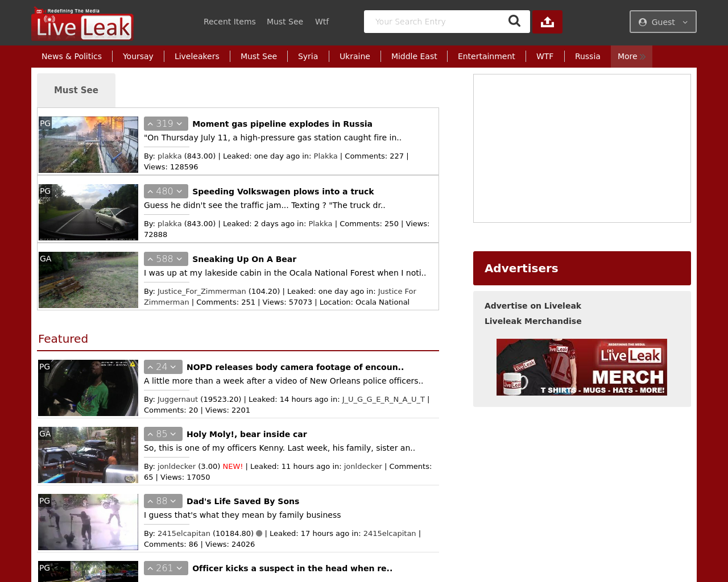
Task: Open bear inside car thumbnail
Action: 88,455
